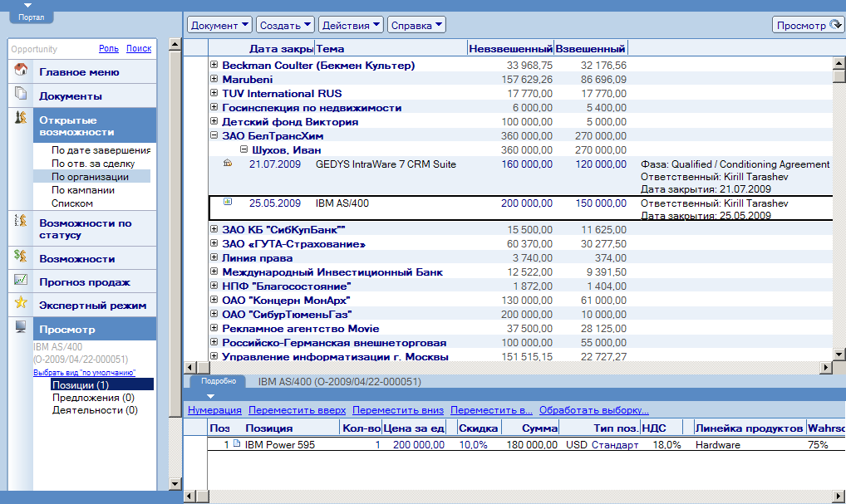Click the preview icon on Просмотр button
The image size is (846, 504).
point(835,24)
